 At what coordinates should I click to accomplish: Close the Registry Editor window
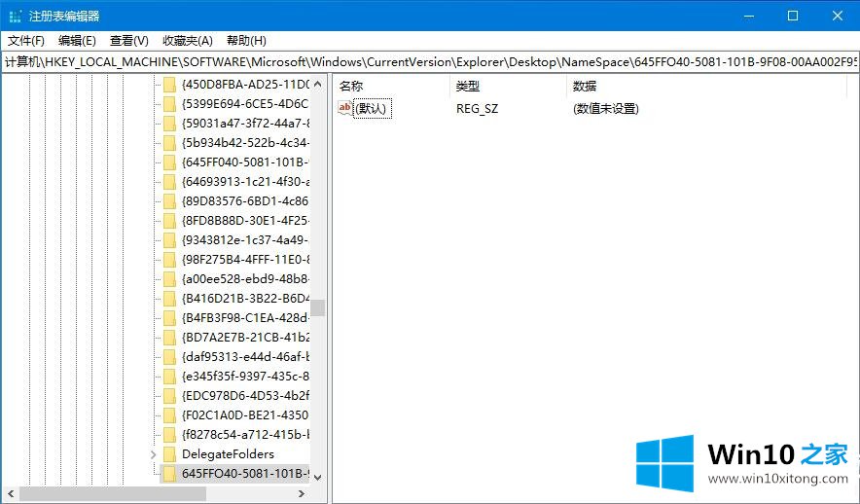837,16
